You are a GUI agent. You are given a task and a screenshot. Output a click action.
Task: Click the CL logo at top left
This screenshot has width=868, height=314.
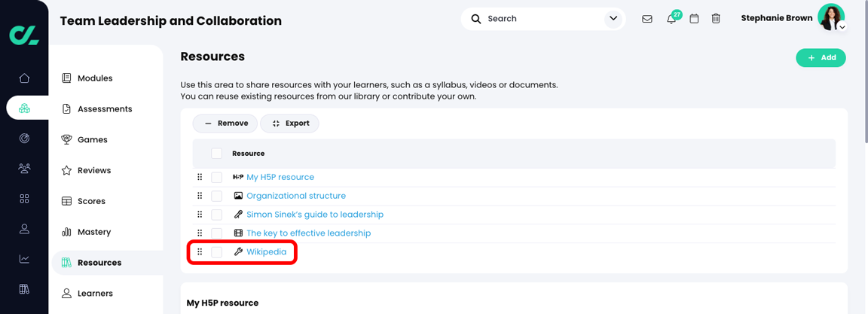pos(24,35)
